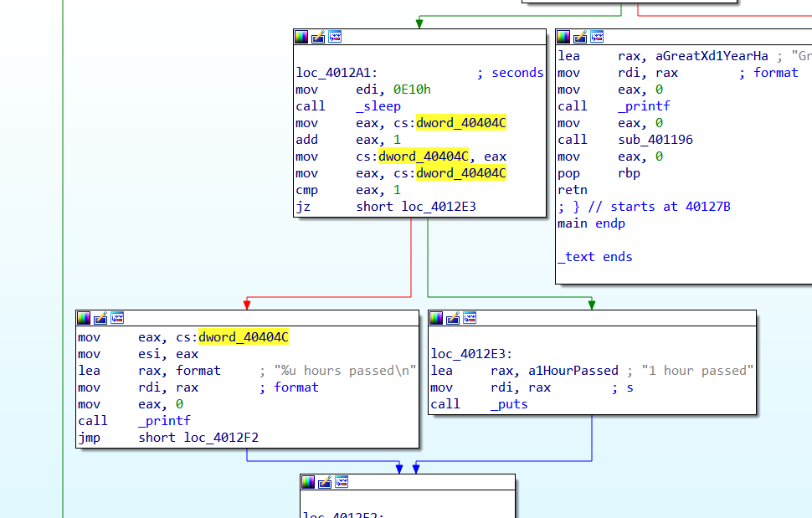Click pencil icon of loc_4012E3 node
The width and height of the screenshot is (812, 518).
(x=453, y=318)
